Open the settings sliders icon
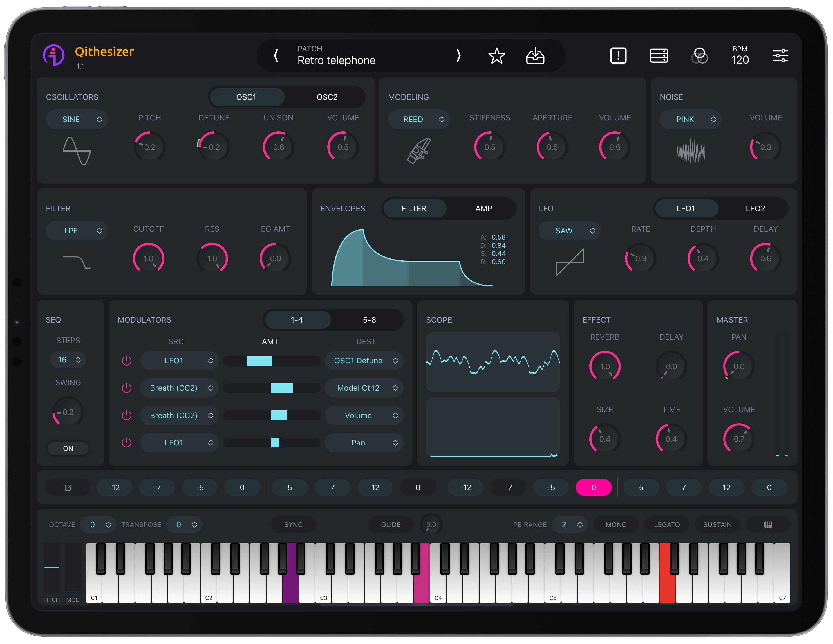The image size is (833, 644). (780, 56)
